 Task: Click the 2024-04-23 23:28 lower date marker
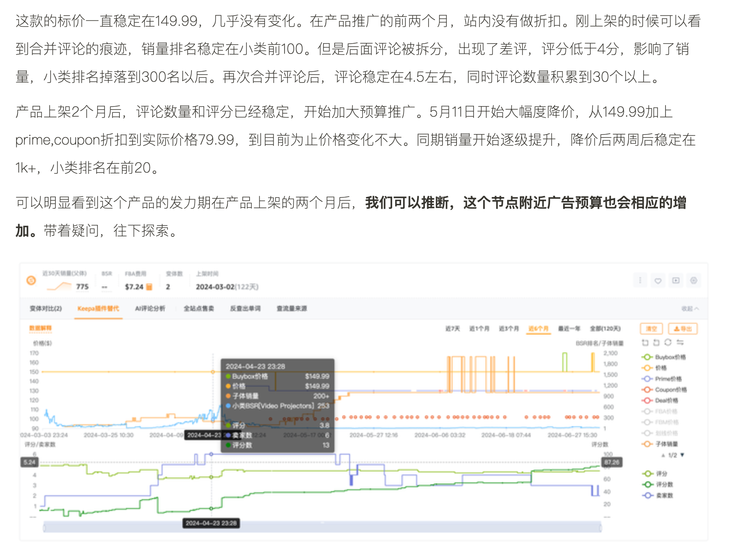(211, 523)
